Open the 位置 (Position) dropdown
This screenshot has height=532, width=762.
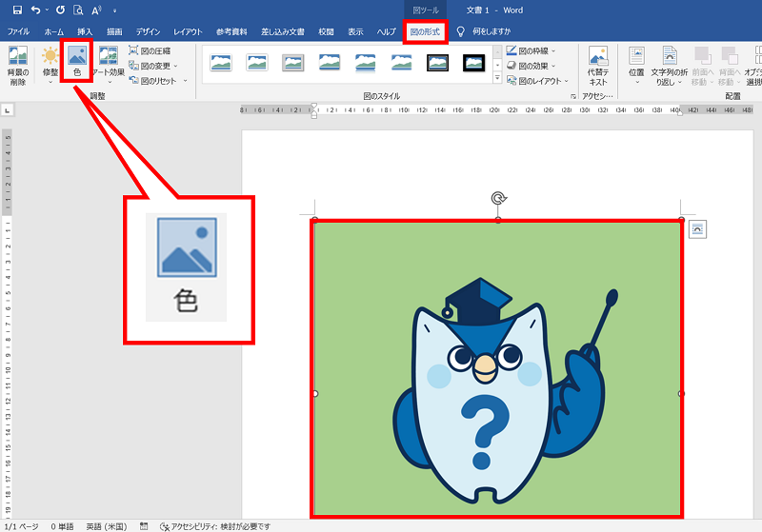[636, 64]
